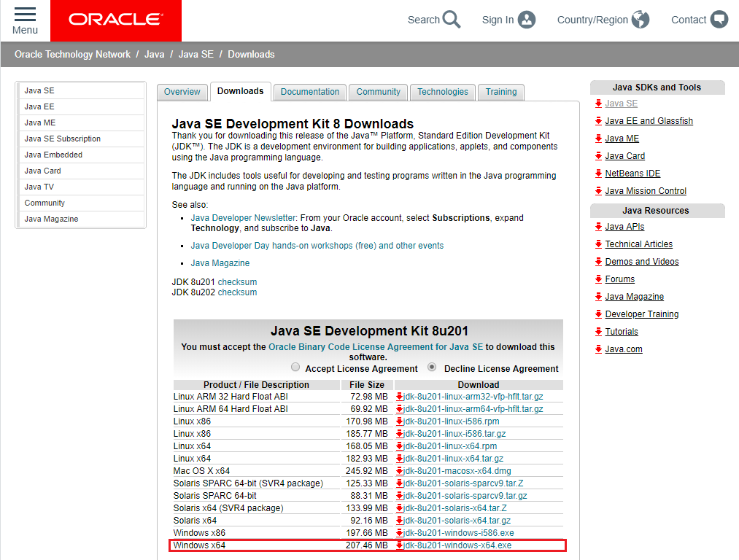The width and height of the screenshot is (739, 560).
Task: Switch to the Downloads tab
Action: [240, 91]
